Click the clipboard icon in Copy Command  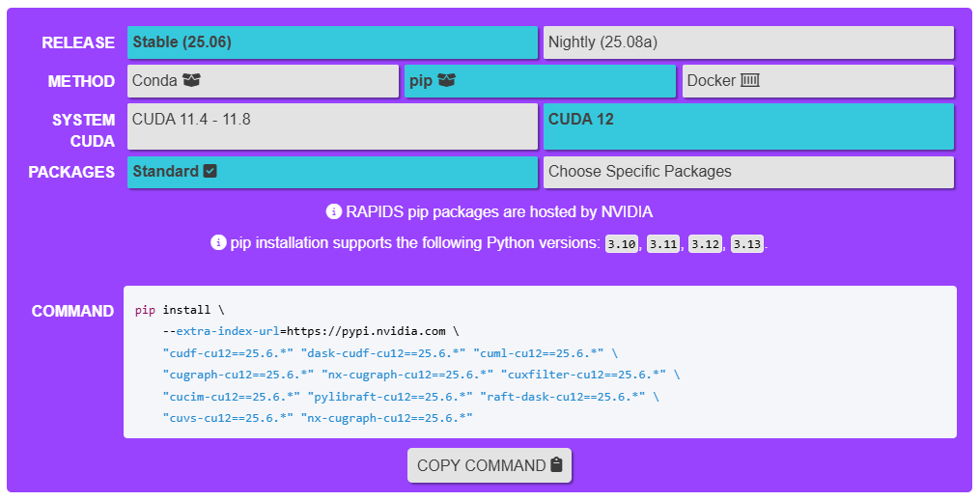556,464
